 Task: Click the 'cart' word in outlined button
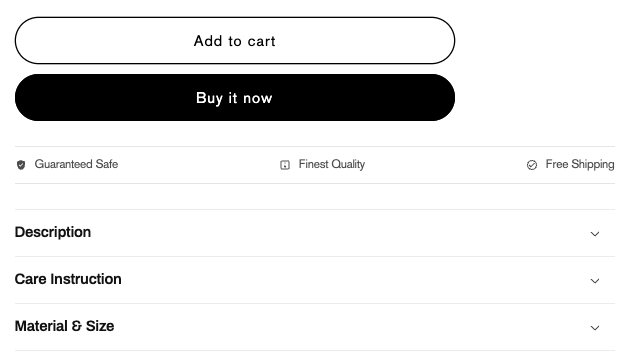point(262,41)
